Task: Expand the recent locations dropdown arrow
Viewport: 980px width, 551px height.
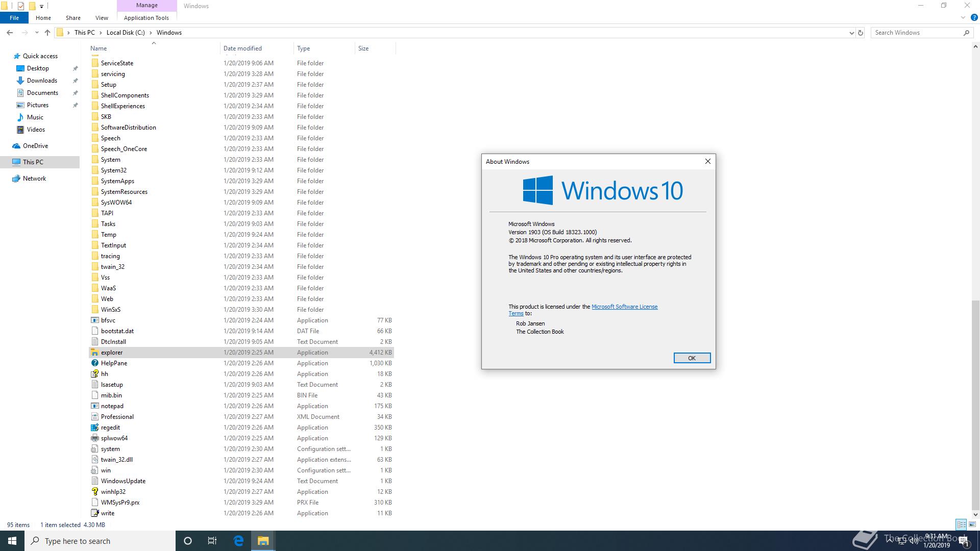Action: [x=37, y=33]
